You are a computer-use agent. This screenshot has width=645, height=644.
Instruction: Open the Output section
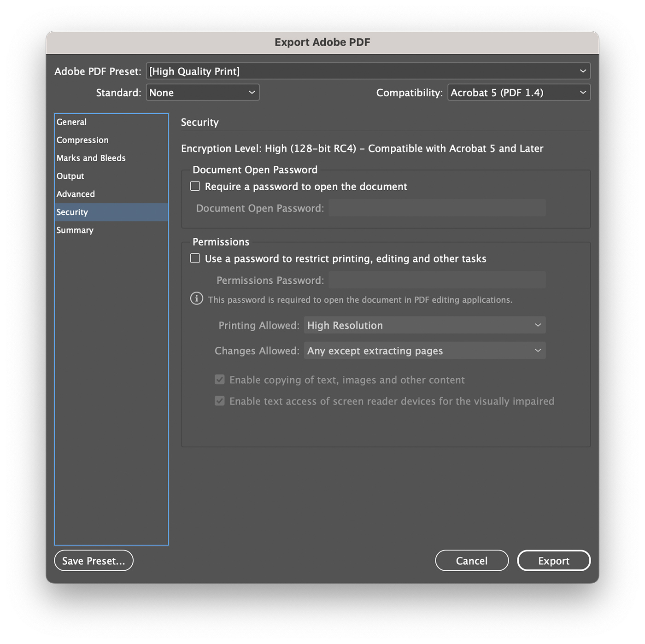pyautogui.click(x=111, y=176)
